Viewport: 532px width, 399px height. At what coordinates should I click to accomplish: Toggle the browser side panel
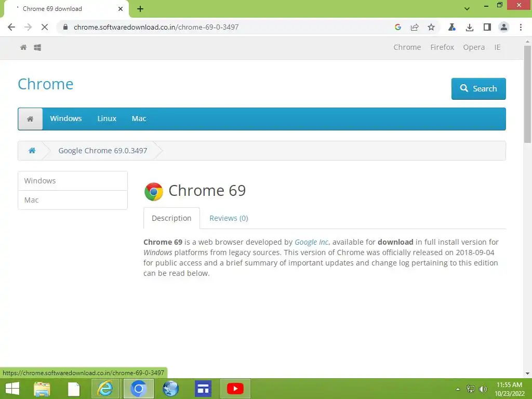click(487, 27)
